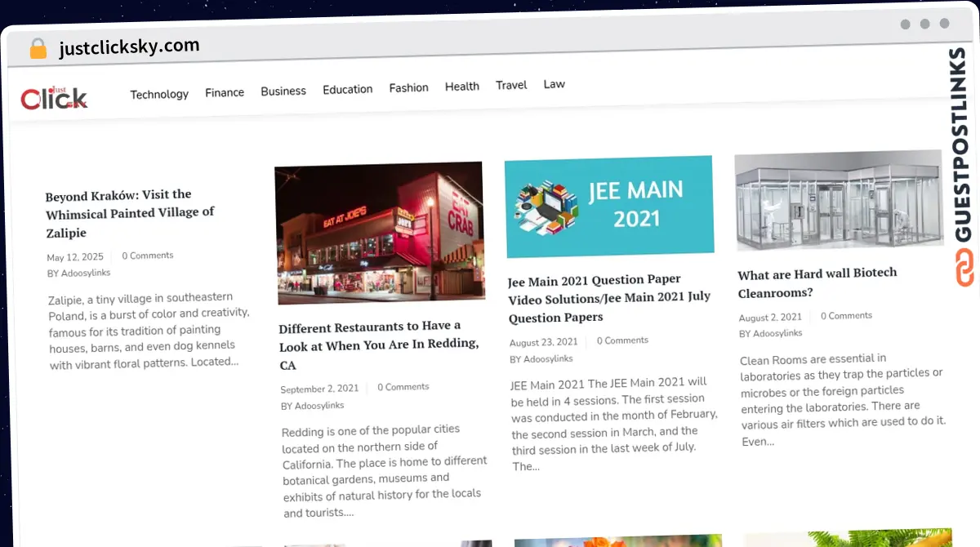Open What are Hard wall Biotech Cleanrooms
The width and height of the screenshot is (980, 547).
click(x=817, y=282)
